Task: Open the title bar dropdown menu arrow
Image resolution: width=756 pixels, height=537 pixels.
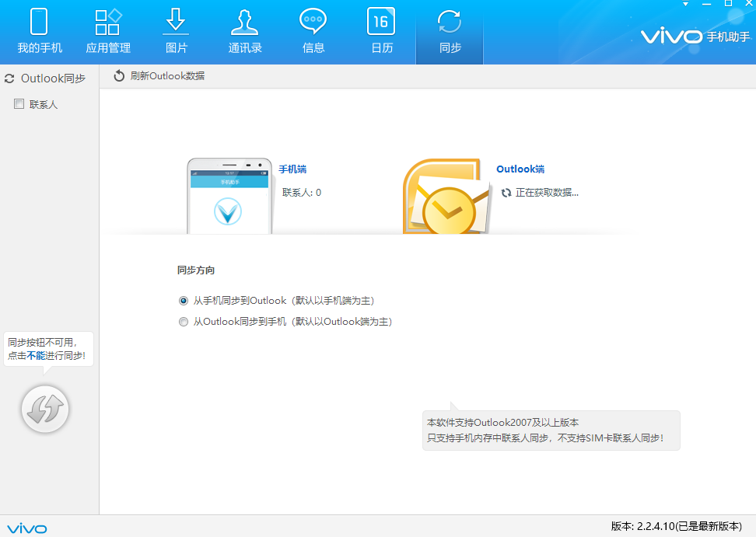Action: click(x=685, y=4)
